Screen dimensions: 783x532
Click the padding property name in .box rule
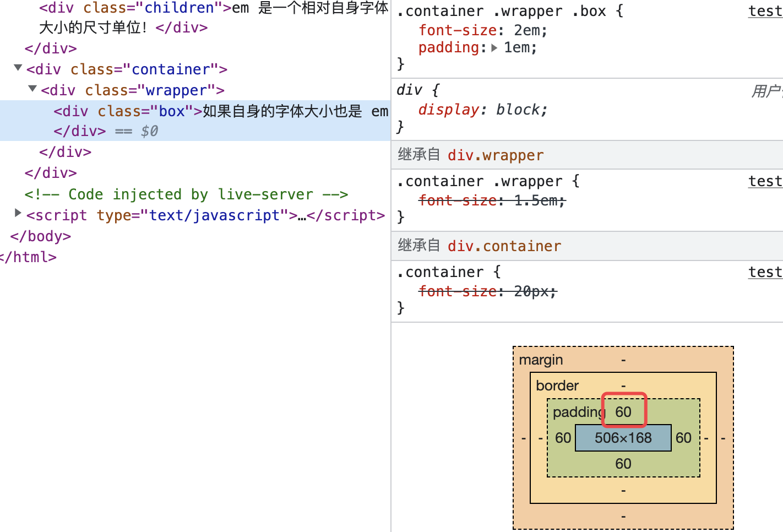tap(449, 48)
